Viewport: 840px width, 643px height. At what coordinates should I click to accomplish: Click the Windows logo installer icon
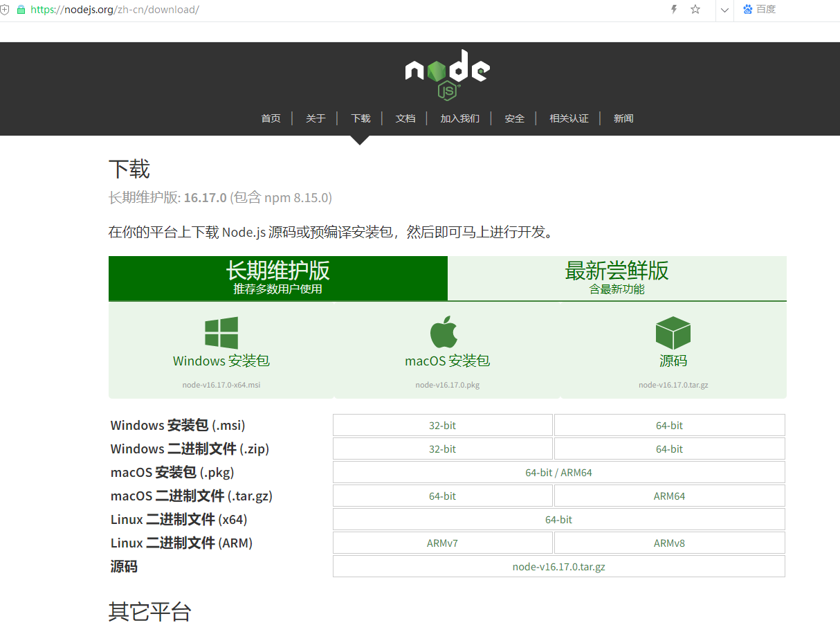221,333
